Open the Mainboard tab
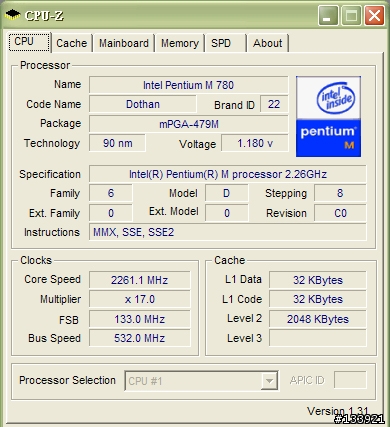This screenshot has width=390, height=427. point(124,43)
